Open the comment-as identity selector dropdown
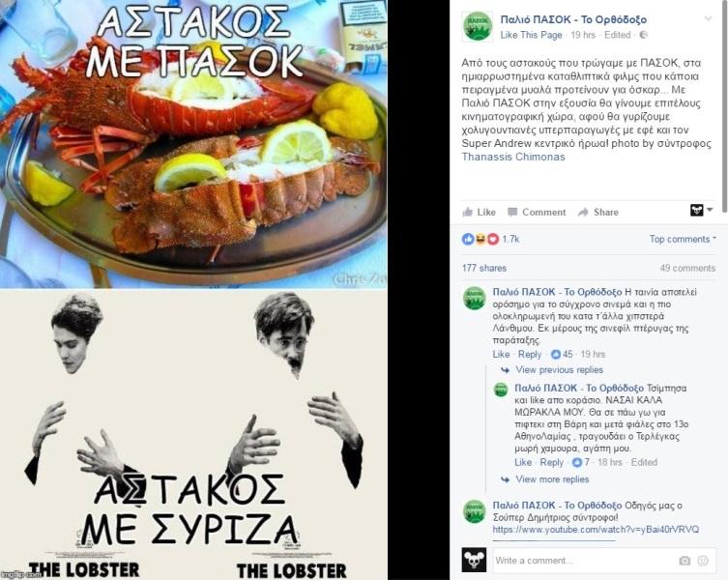 pos(701,211)
